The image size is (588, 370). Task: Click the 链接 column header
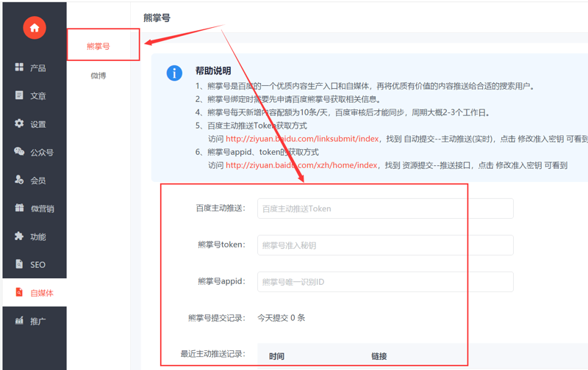[379, 356]
